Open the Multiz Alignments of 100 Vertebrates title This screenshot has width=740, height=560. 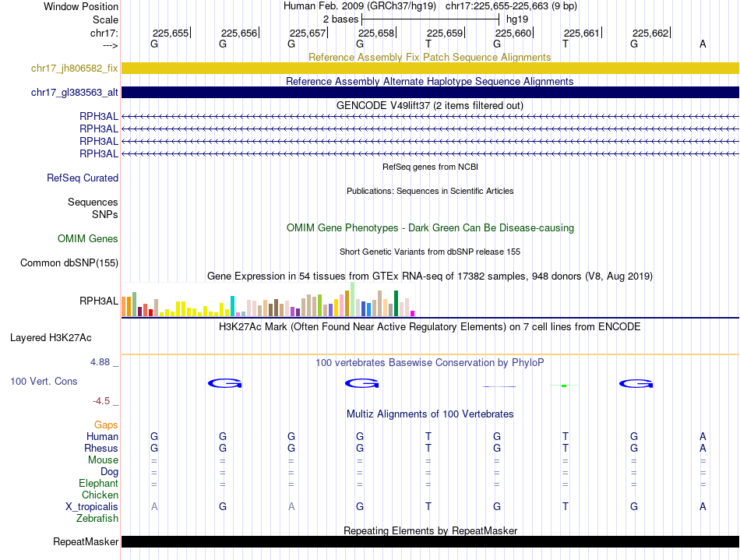429,414
